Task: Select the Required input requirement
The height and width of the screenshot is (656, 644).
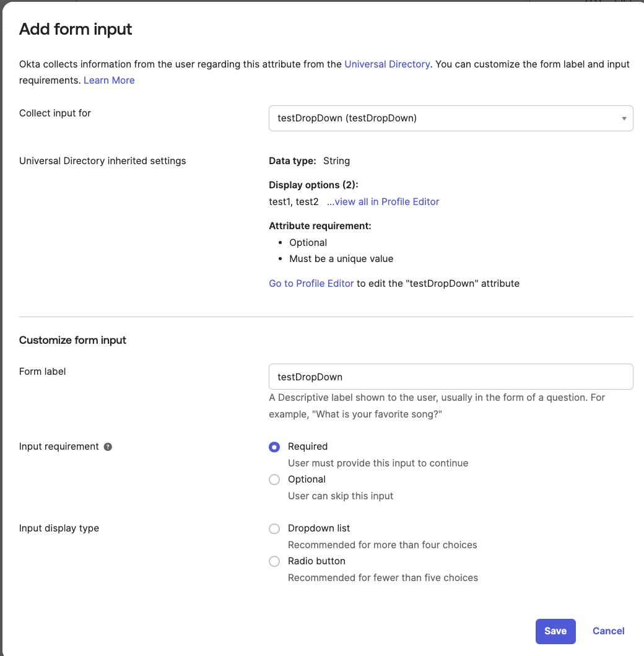Action: click(274, 447)
